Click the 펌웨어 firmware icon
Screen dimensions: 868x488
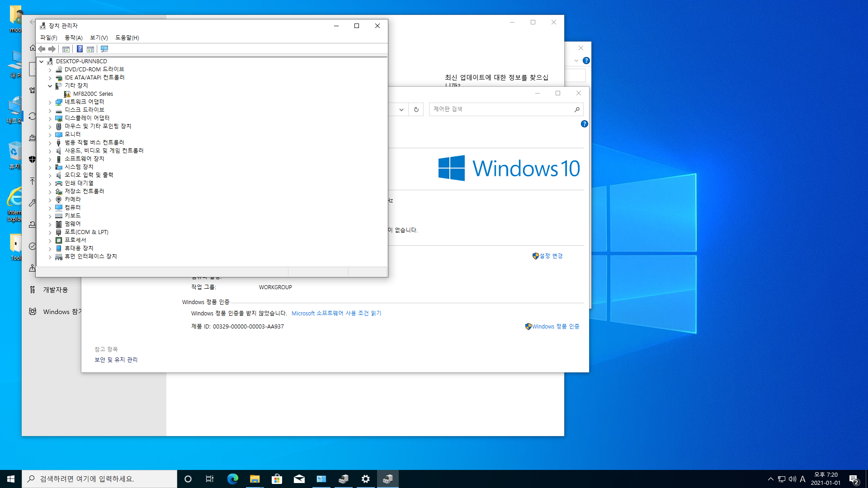coord(59,224)
